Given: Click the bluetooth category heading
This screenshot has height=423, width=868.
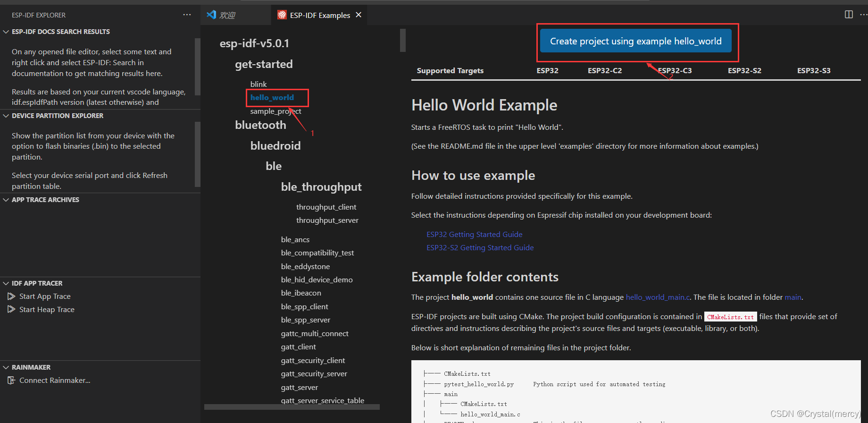Looking at the screenshot, I should (260, 125).
